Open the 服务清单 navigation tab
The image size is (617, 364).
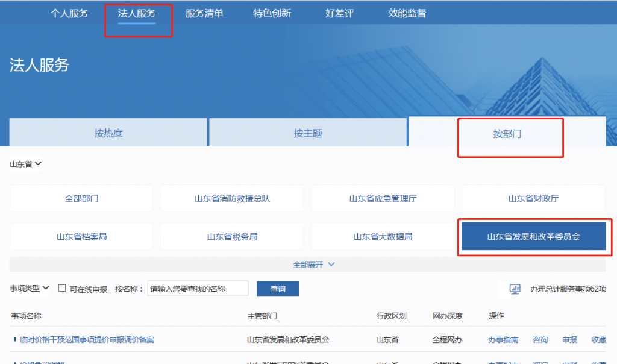[x=204, y=13]
